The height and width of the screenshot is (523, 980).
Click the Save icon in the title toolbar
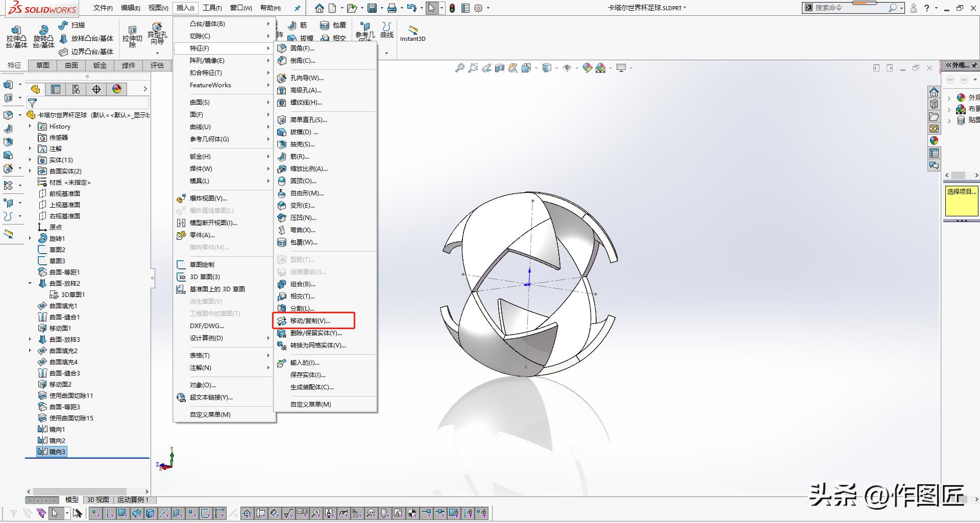point(372,8)
